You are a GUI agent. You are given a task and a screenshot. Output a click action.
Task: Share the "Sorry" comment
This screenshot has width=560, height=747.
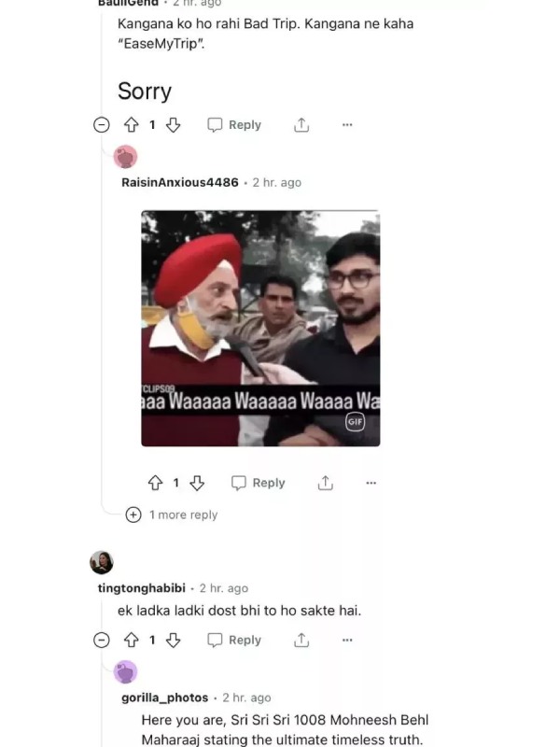[x=301, y=125]
